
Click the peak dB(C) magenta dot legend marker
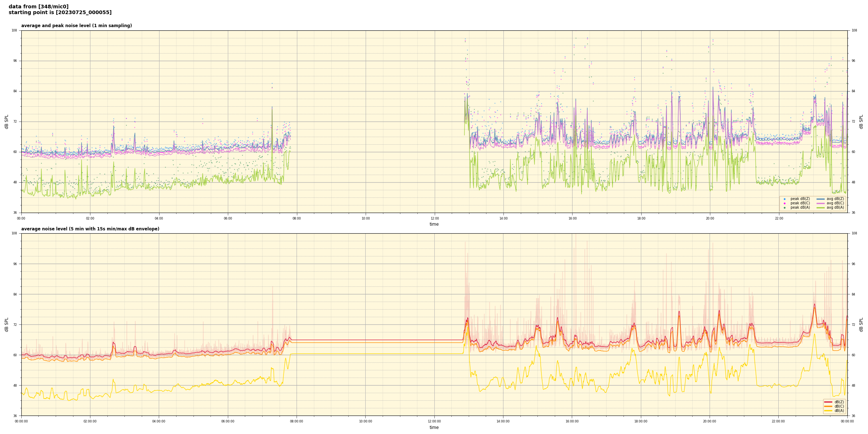(784, 203)
